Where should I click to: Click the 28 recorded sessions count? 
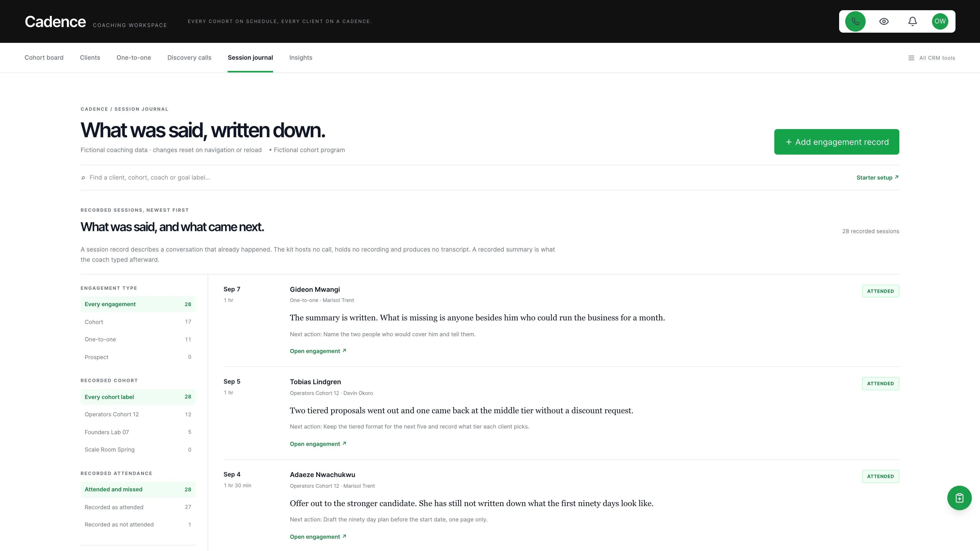871,231
